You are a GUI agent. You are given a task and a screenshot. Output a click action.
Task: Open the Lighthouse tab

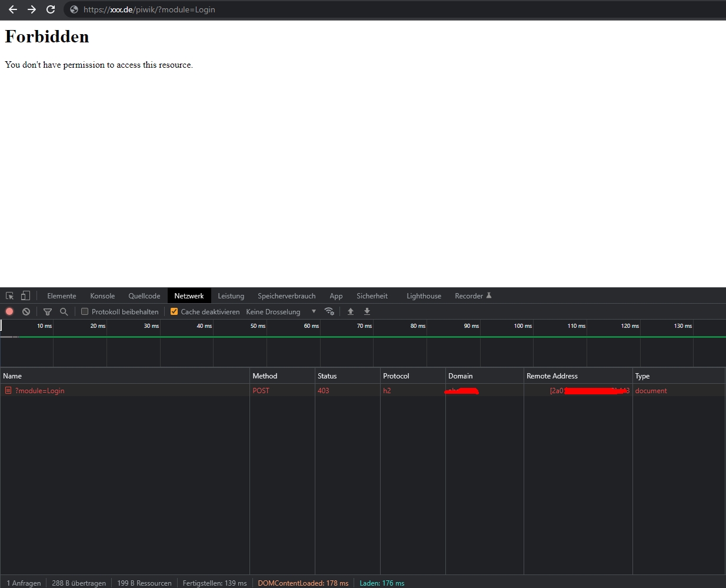424,296
